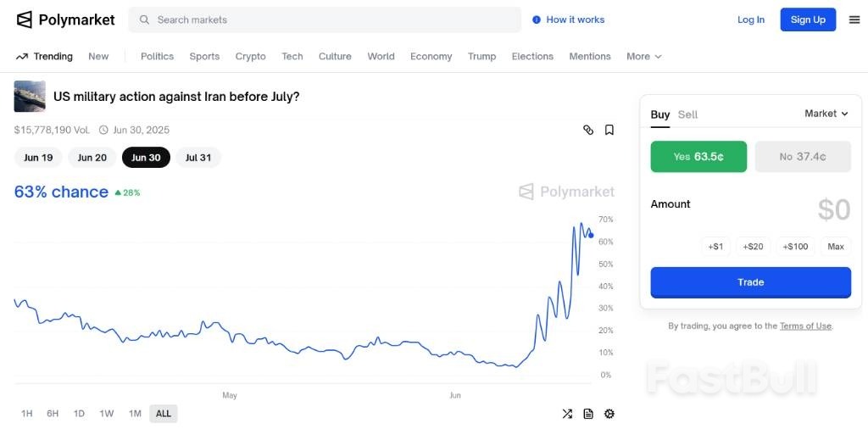Expand the More categories menu
The height and width of the screenshot is (429, 868).
[643, 57]
